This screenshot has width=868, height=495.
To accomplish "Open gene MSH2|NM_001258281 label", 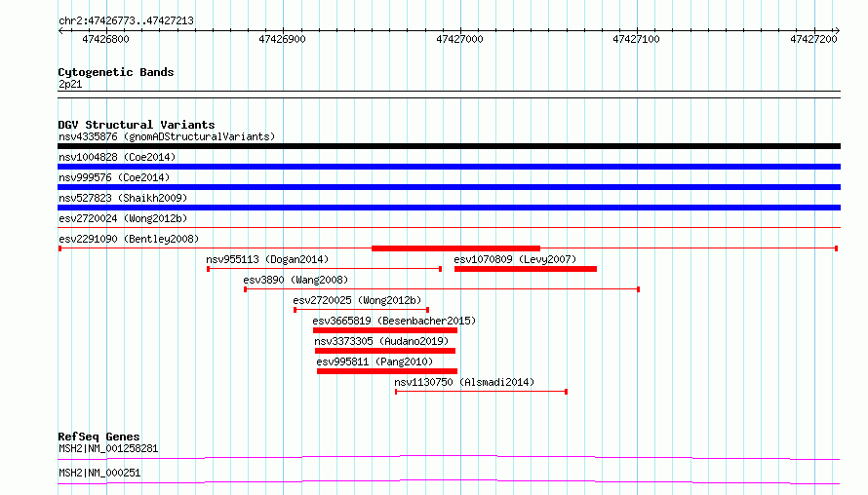I will click(x=108, y=448).
